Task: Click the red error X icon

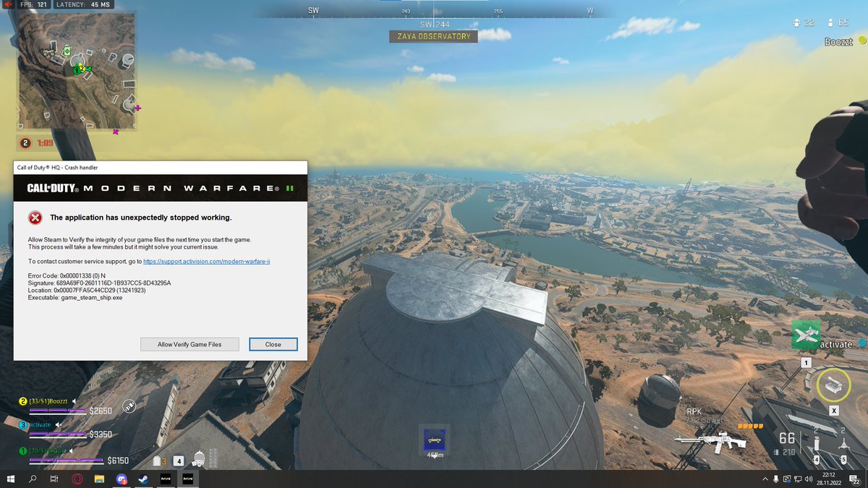Action: click(35, 218)
